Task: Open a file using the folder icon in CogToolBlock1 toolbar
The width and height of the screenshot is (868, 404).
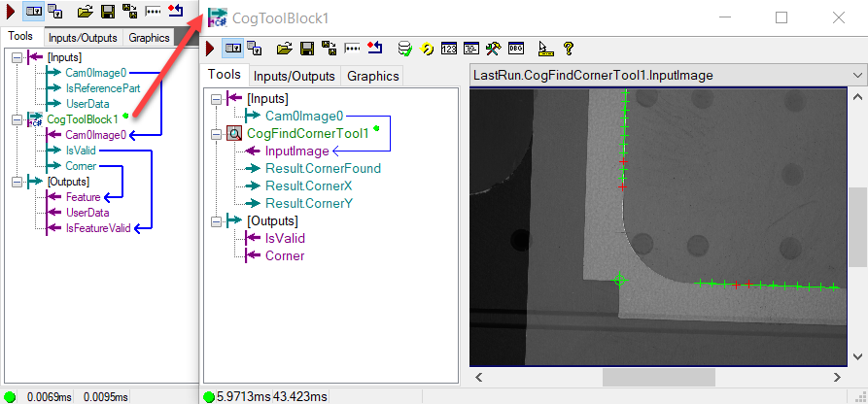Action: pos(284,49)
